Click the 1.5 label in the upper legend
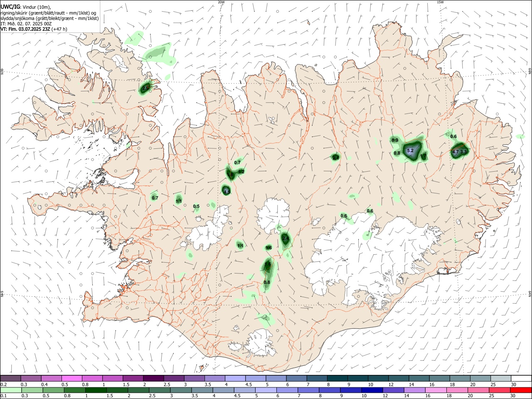 [126, 384]
